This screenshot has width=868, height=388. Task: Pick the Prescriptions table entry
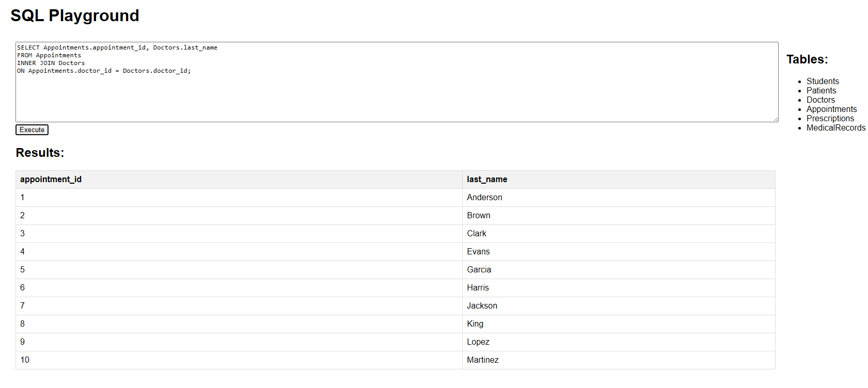(830, 119)
